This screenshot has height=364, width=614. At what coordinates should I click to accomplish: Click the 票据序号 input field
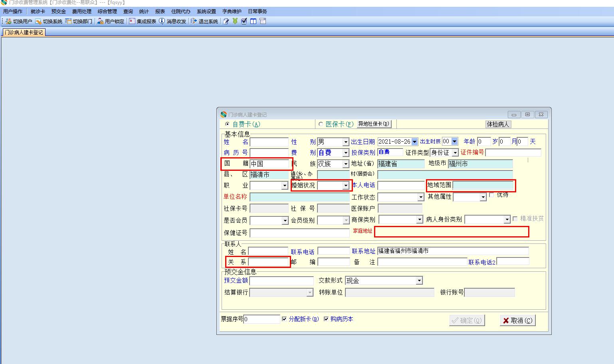(262, 319)
